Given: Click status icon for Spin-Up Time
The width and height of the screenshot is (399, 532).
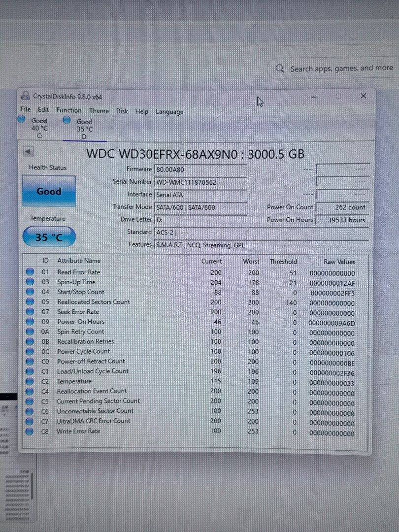Looking at the screenshot, I should [30, 282].
